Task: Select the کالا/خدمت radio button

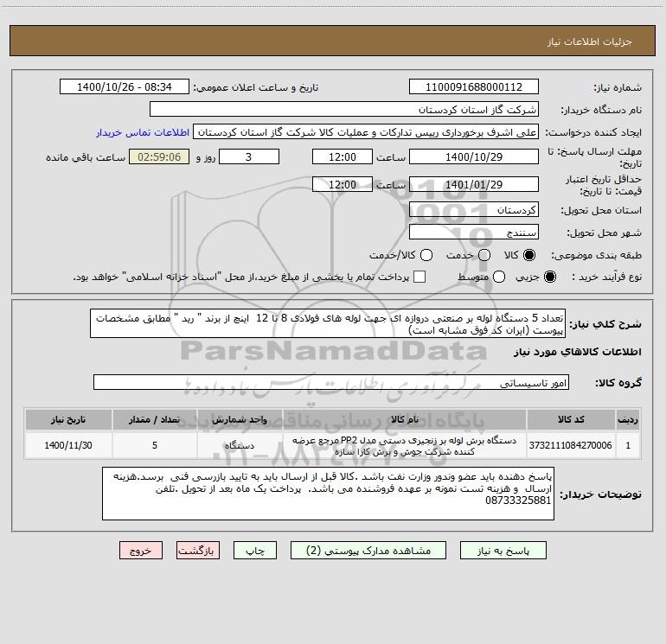Action: pyautogui.click(x=426, y=255)
